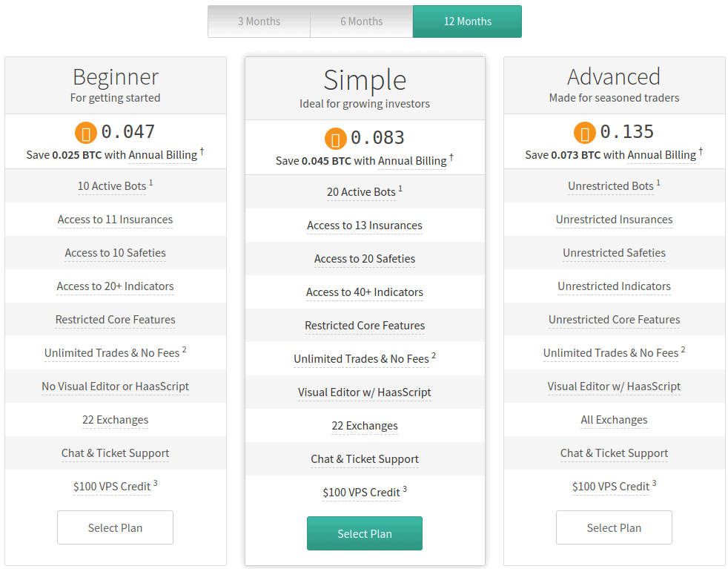Click Simple '$100 VPS Credit'

pyautogui.click(x=361, y=493)
